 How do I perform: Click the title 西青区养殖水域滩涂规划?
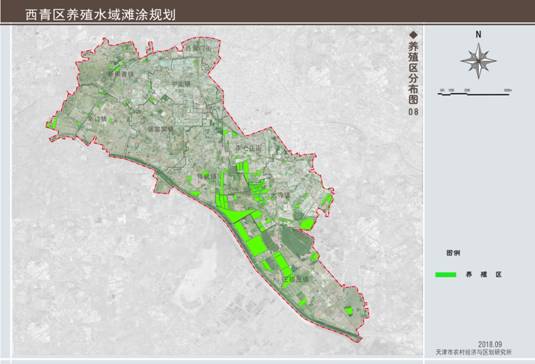[100, 15]
